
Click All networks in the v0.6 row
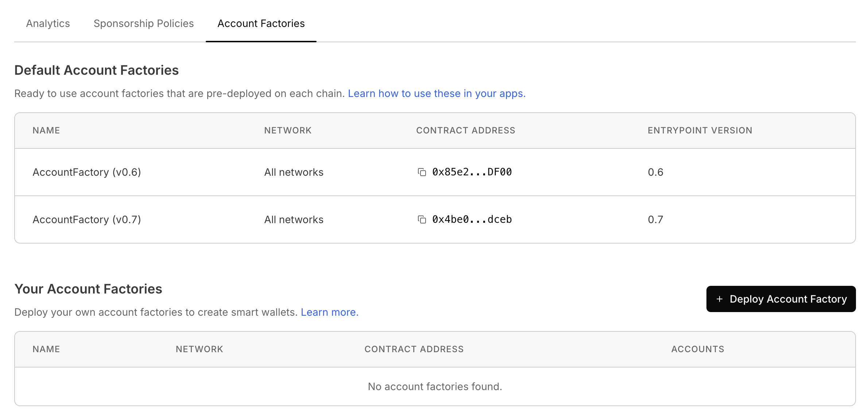click(294, 172)
